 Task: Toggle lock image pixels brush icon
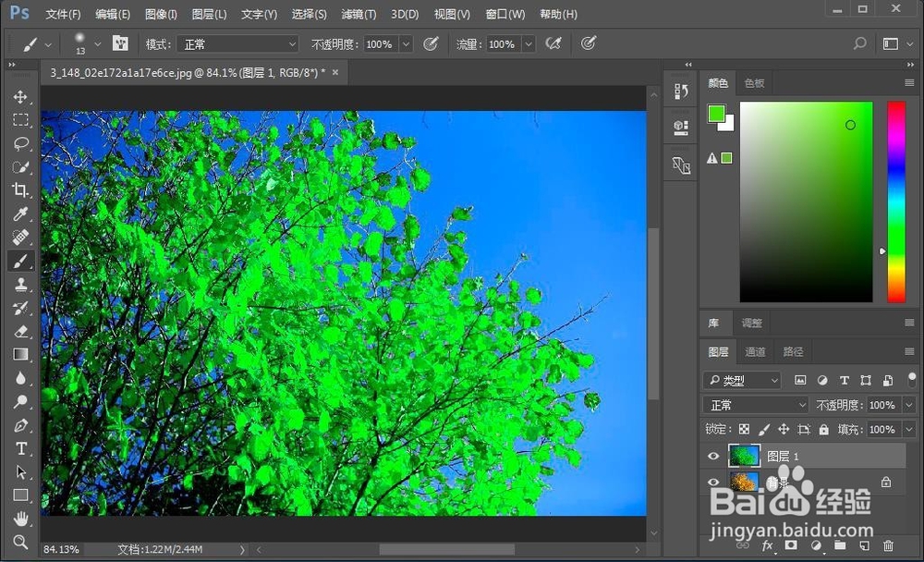pos(764,429)
